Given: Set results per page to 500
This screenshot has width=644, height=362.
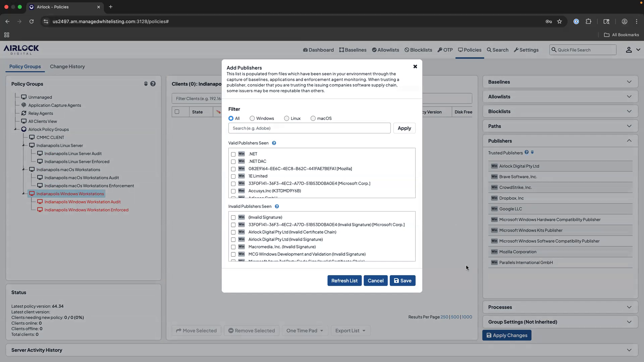Looking at the screenshot, I should click(x=455, y=317).
